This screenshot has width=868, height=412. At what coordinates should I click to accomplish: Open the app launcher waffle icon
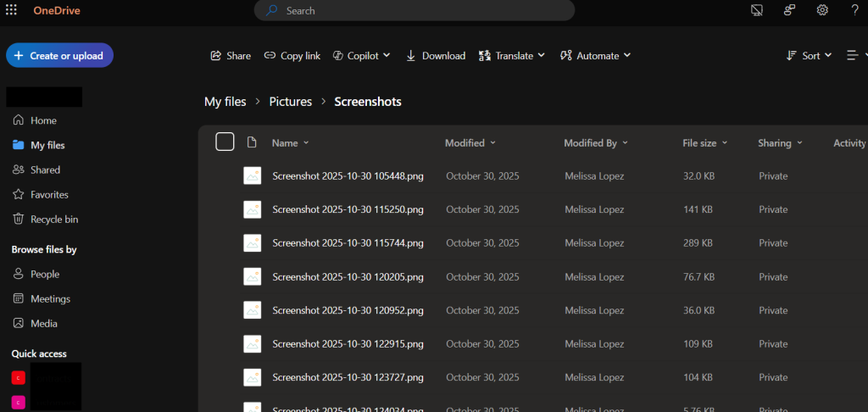[x=11, y=10]
